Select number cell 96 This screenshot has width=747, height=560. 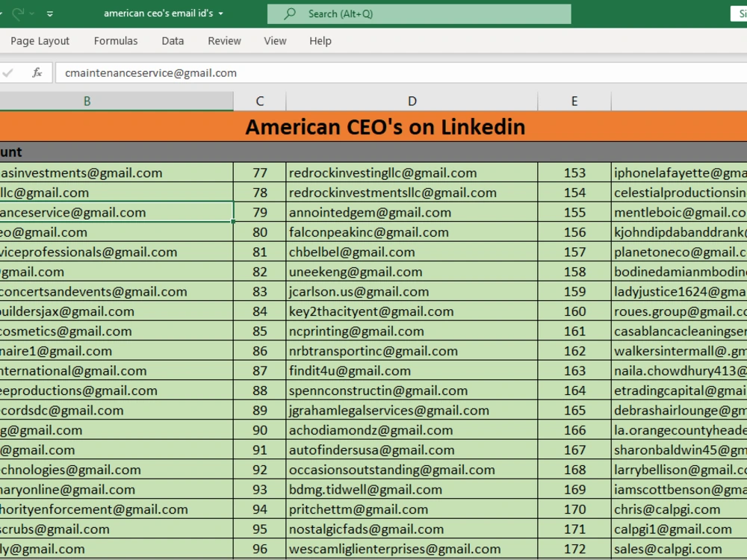(x=260, y=549)
